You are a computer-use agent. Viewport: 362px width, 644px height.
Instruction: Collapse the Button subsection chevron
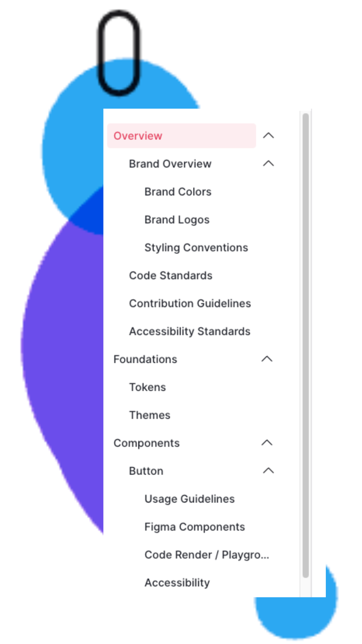click(269, 471)
